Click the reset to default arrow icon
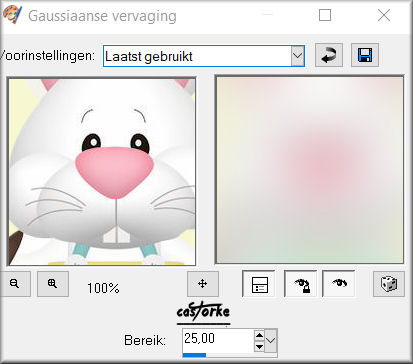 pyautogui.click(x=329, y=55)
